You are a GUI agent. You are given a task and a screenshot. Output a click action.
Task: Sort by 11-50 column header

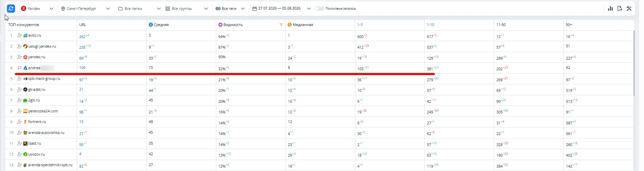pos(501,25)
